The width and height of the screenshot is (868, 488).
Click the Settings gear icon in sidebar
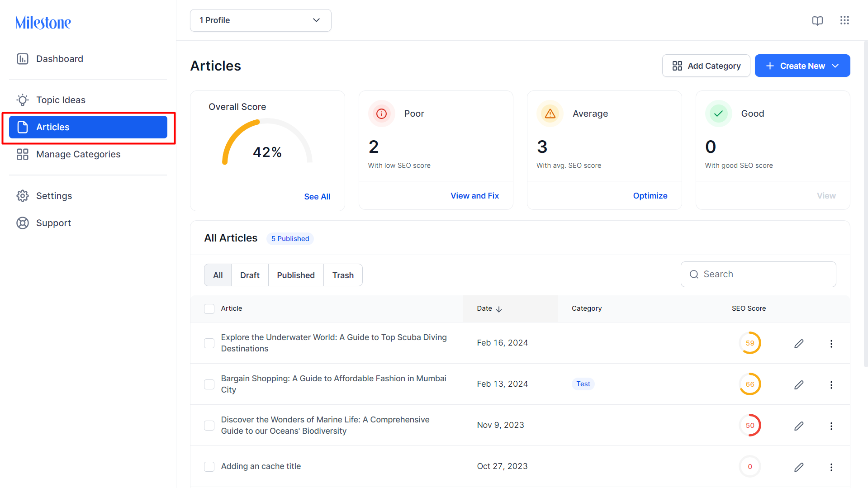23,196
